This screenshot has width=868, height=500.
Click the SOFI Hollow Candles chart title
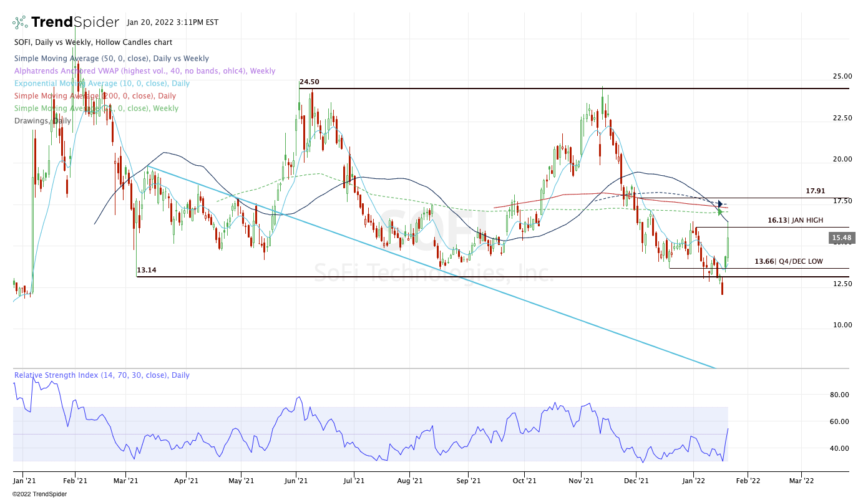click(92, 42)
